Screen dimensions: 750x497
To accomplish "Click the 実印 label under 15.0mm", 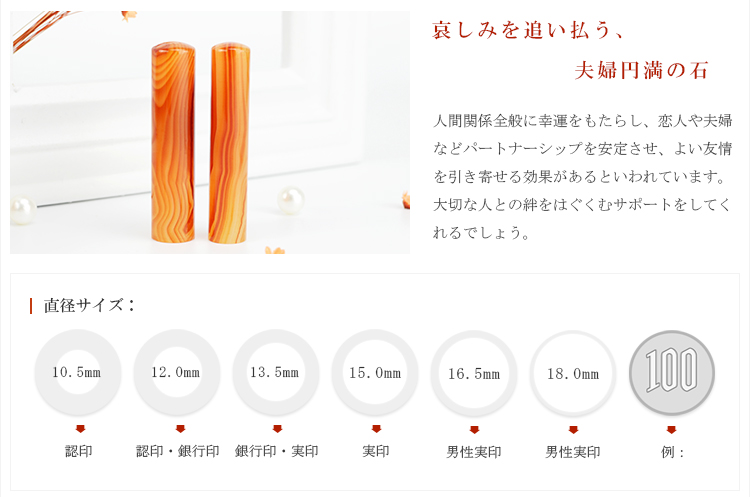I will pos(376,451).
